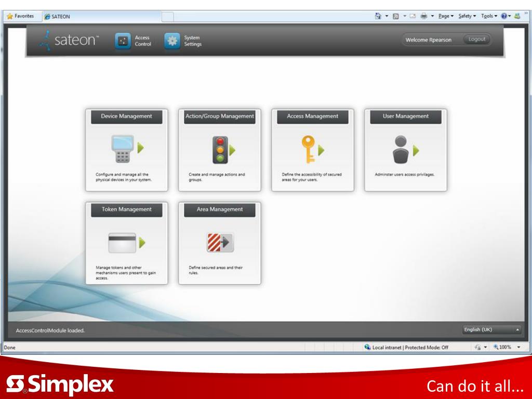
Task: Click 'Manage tokens and other mechanisms' description
Action: [x=126, y=273]
